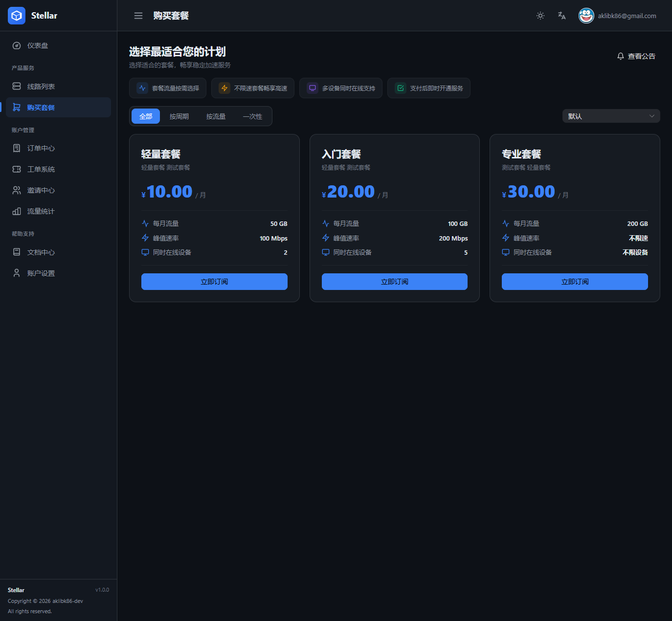
Task: Click the 不限速 speed value
Action: click(x=638, y=238)
